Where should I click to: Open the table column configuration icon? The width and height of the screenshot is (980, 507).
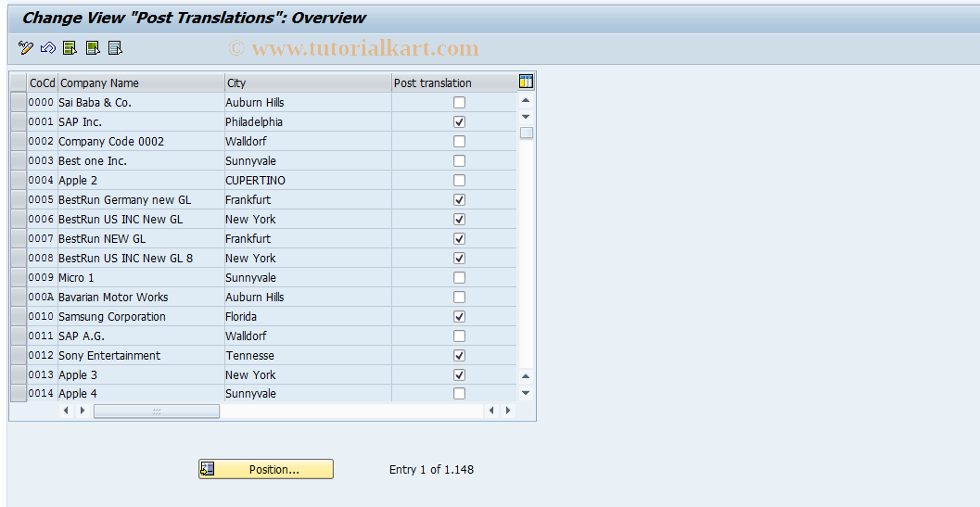(527, 82)
